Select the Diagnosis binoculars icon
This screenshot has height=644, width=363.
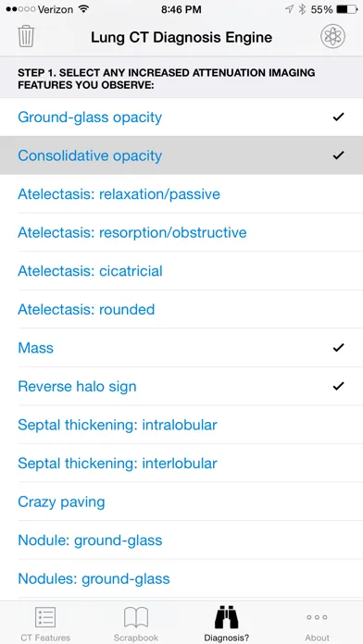(x=227, y=617)
